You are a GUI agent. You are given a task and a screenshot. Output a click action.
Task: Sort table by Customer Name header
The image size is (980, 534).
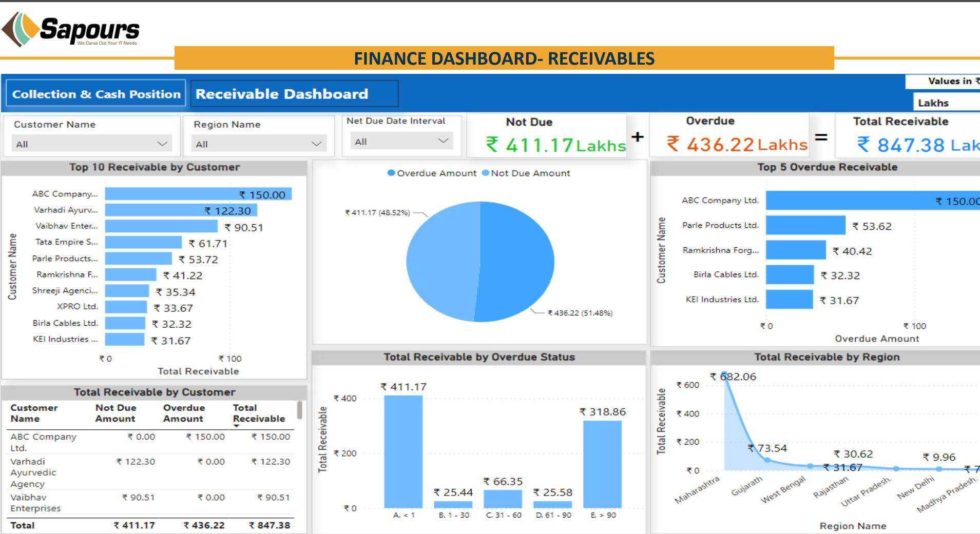pos(34,413)
